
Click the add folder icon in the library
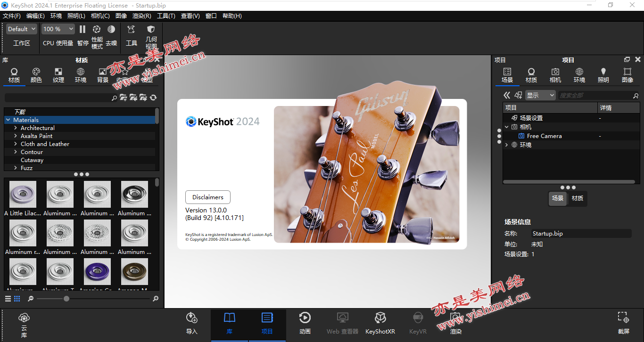coord(123,98)
